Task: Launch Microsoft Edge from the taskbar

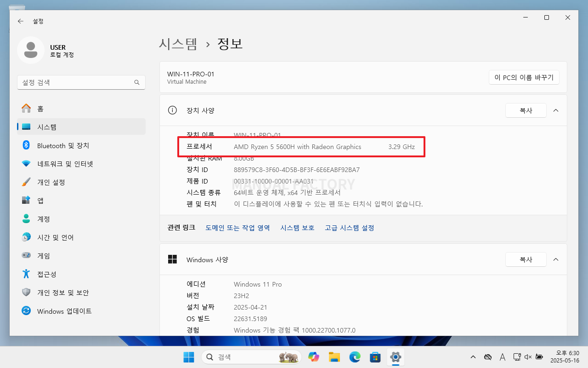Action: click(355, 356)
